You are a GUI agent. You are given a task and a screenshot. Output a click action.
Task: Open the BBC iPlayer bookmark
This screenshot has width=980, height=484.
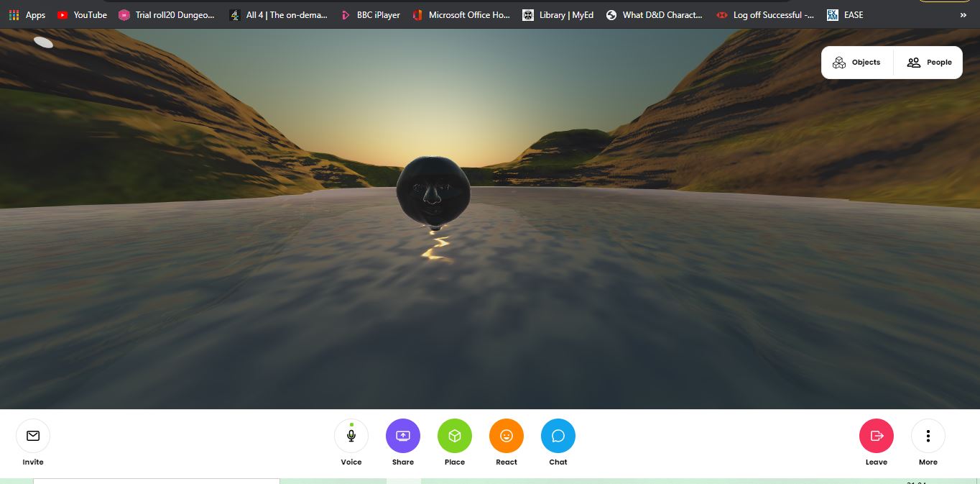[x=370, y=15]
